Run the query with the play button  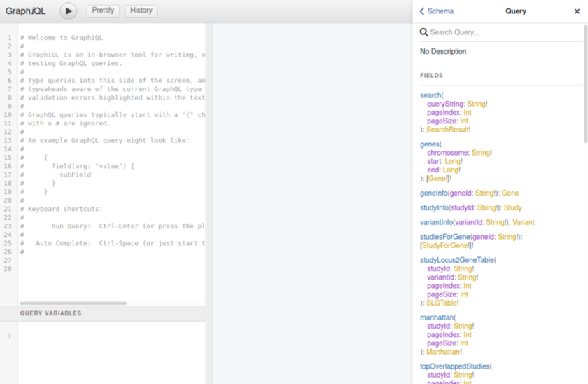pos(69,11)
